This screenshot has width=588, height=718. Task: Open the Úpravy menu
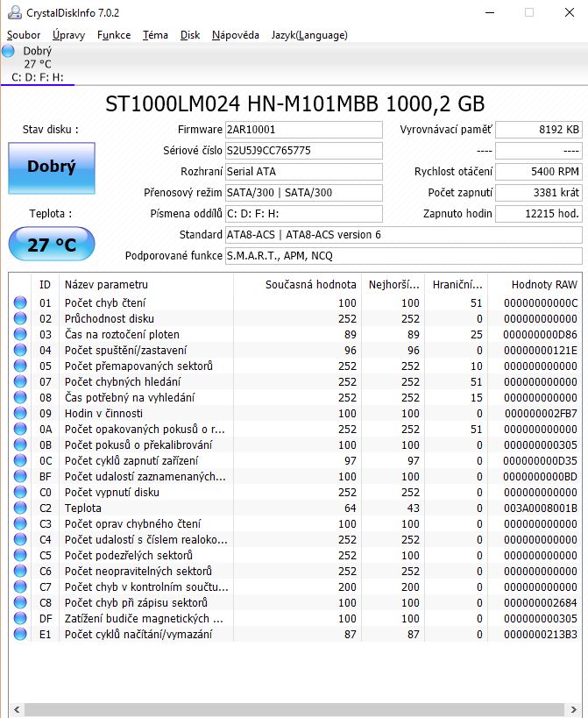coord(68,35)
